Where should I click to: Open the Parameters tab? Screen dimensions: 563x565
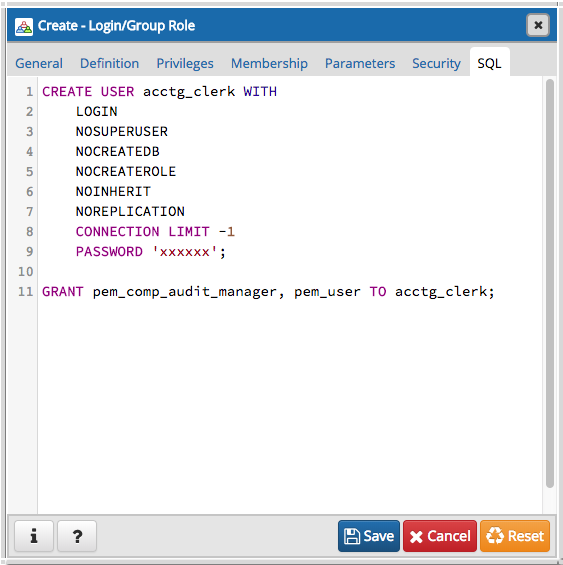tap(360, 63)
